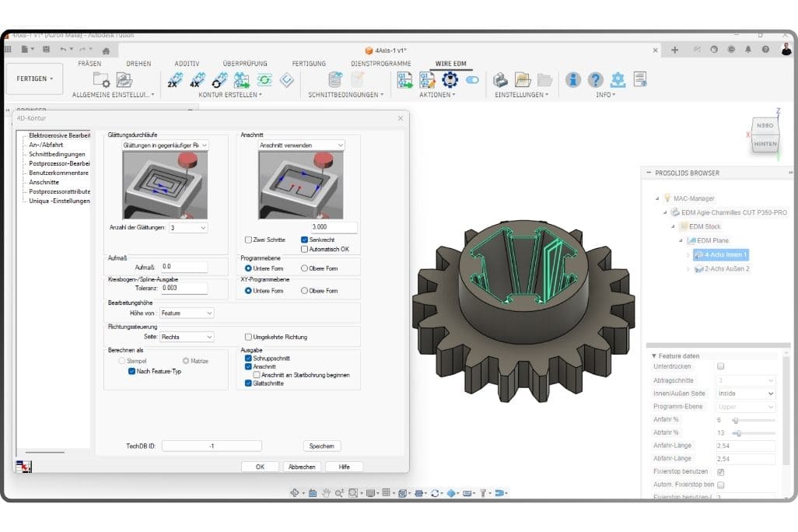The height and width of the screenshot is (532, 798).
Task: Uncheck the Nach Feature-Typ checkbox
Action: tap(131, 372)
